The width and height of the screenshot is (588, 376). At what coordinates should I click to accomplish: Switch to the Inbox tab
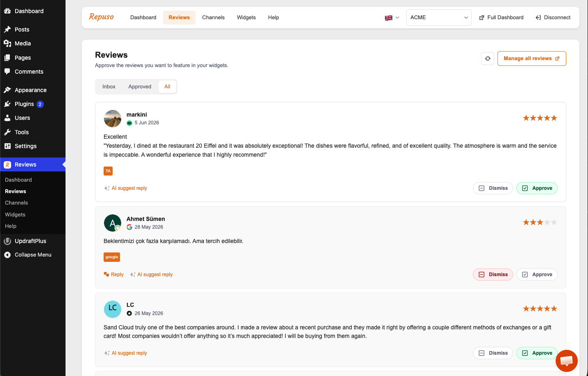coord(109,87)
